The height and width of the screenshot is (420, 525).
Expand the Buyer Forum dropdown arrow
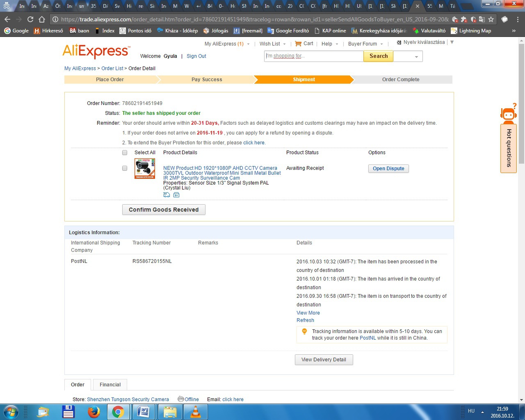381,44
